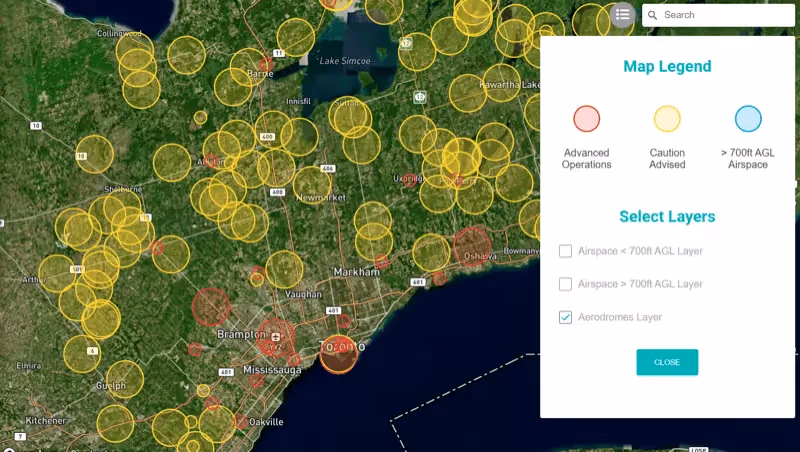Click the blue > 700ft AGL Airspace swatch
Image resolution: width=800 pixels, height=452 pixels.
pos(748,119)
